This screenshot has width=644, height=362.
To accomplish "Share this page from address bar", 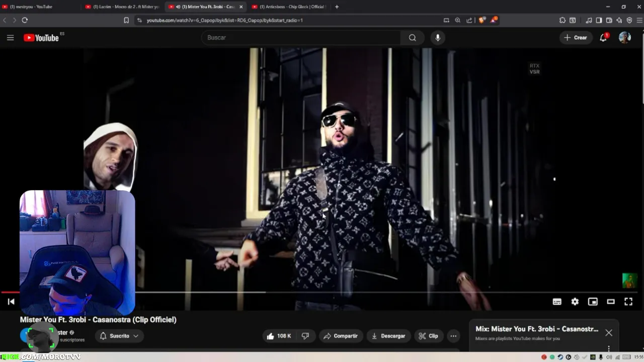I will (x=469, y=20).
